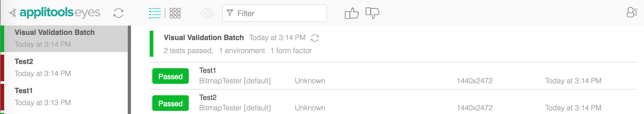Click the sidebar vertical scrollbar
Viewport: 644px width, 114px height.
click(129, 70)
